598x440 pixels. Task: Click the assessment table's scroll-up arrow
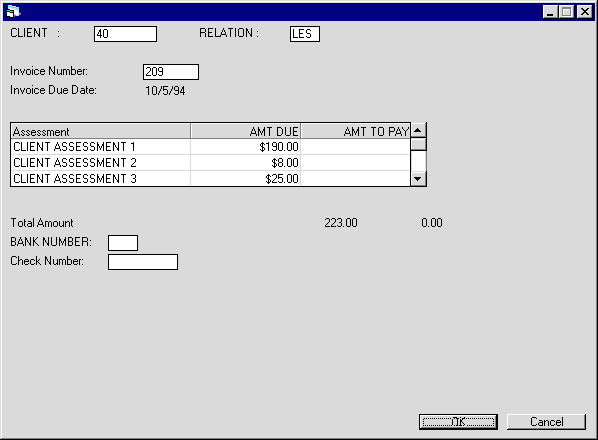418,130
